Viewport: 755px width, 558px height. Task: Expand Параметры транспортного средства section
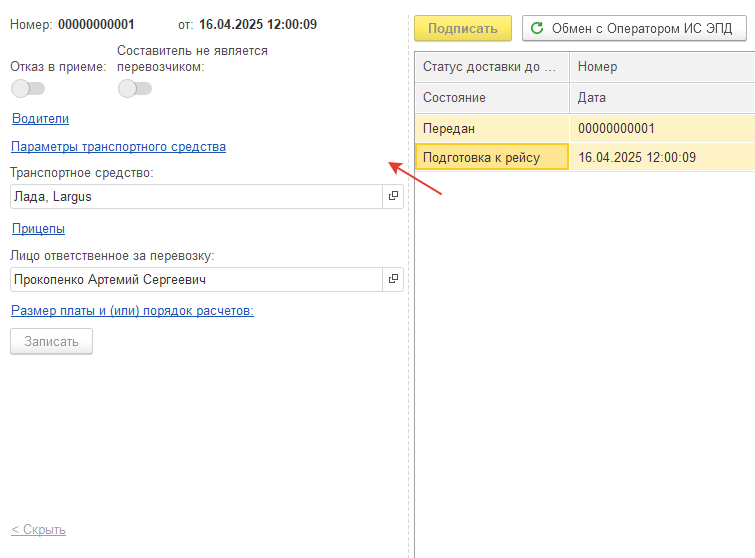[x=118, y=146]
